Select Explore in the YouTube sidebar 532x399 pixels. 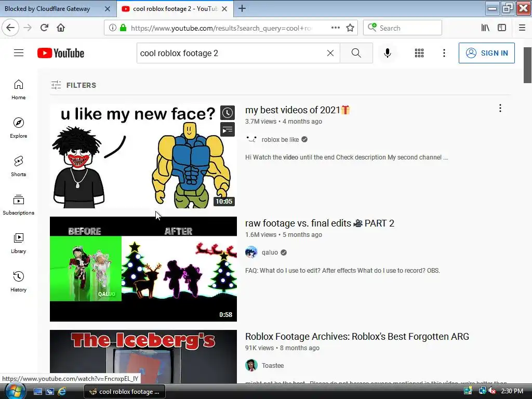click(18, 128)
